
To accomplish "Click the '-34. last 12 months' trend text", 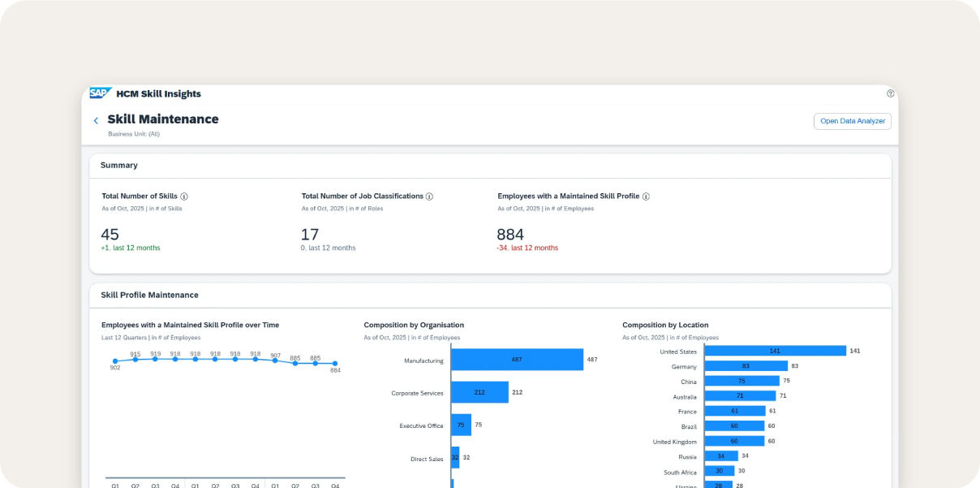I will [x=527, y=248].
